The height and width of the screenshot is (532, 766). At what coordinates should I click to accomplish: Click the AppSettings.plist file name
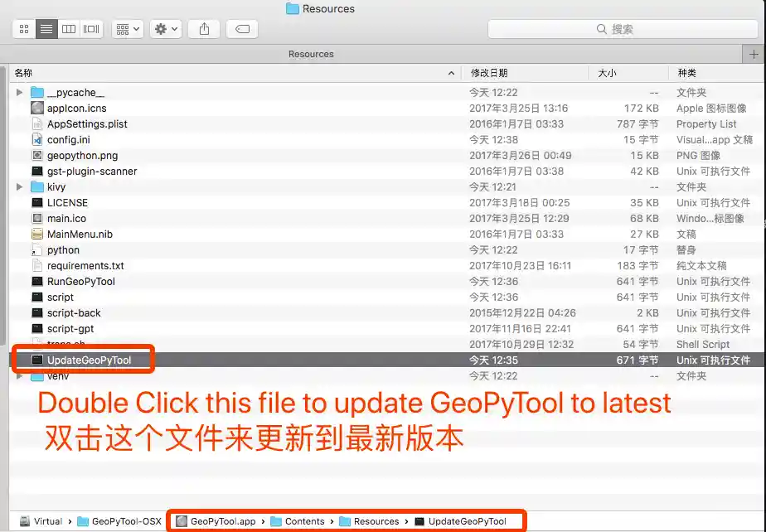87,124
